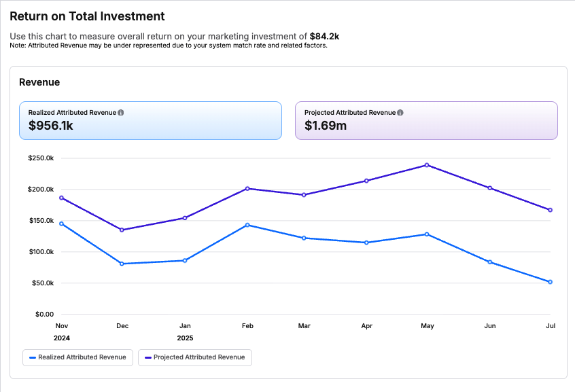Select the Realized Attributed Revenue $956.1k card
The width and height of the screenshot is (575, 392).
tap(150, 121)
